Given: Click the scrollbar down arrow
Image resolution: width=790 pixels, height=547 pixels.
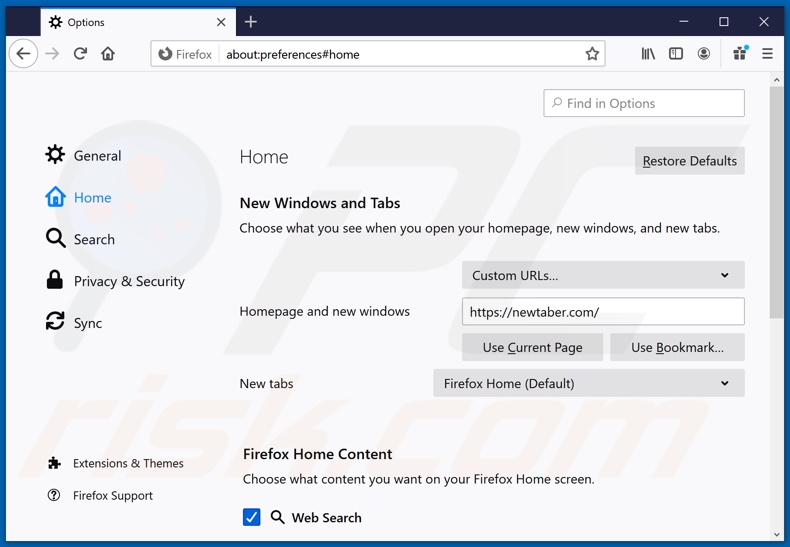Looking at the screenshot, I should pyautogui.click(x=776, y=535).
